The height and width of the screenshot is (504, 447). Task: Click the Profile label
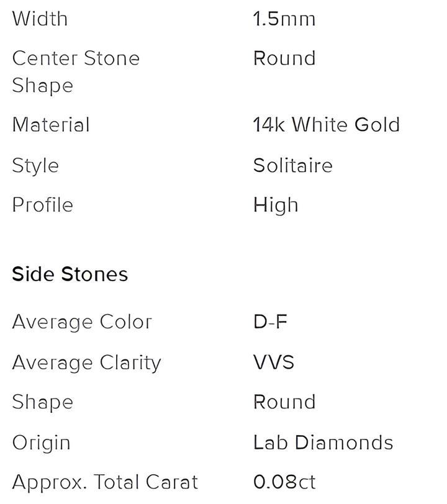click(x=42, y=205)
